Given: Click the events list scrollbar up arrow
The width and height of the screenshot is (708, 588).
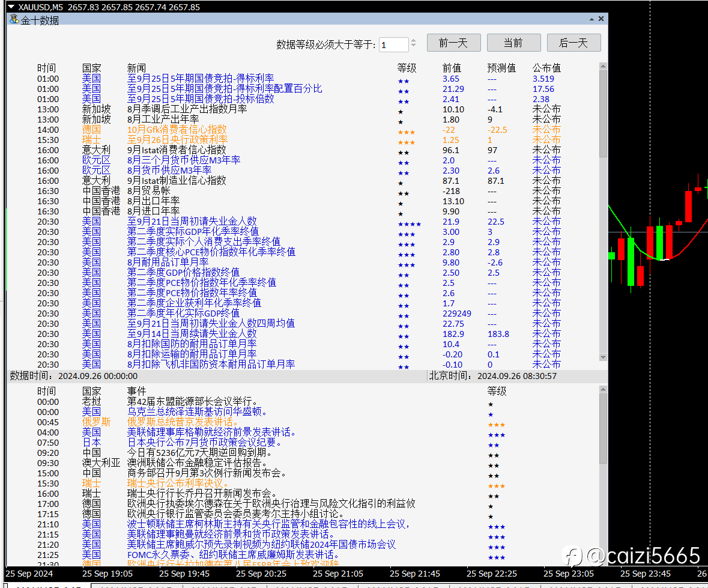Looking at the screenshot, I should pyautogui.click(x=603, y=389).
